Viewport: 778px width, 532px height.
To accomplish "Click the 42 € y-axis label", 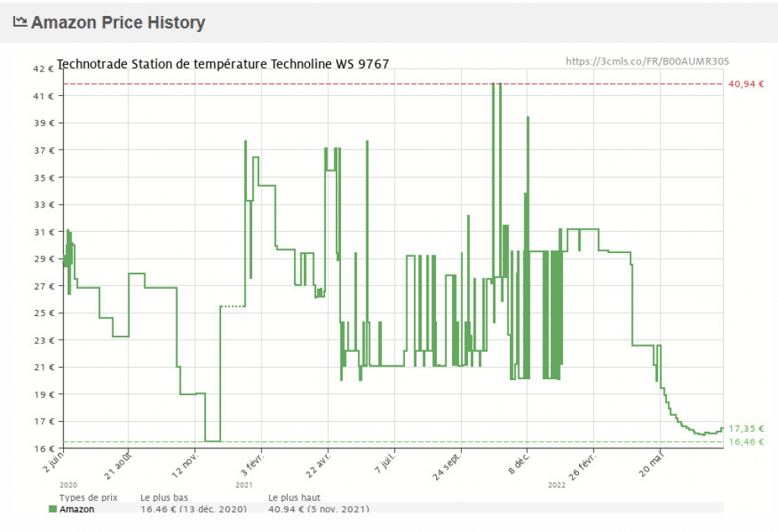I will point(43,69).
